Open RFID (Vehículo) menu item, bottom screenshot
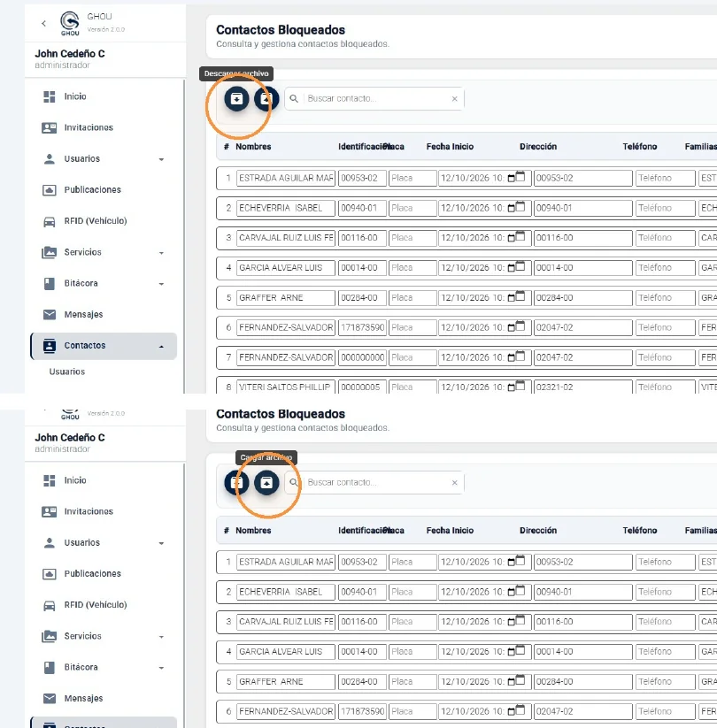The width and height of the screenshot is (717, 728). click(104, 605)
